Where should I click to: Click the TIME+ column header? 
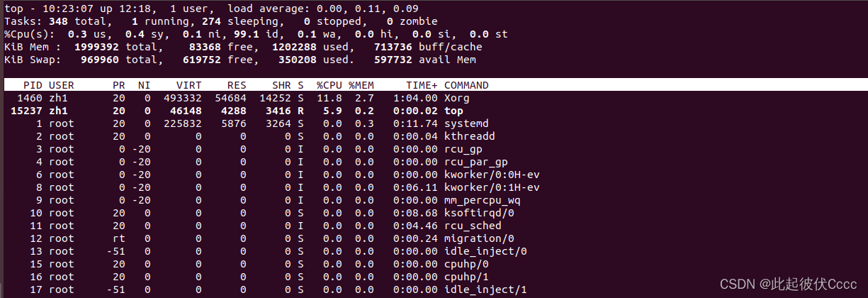(x=422, y=85)
